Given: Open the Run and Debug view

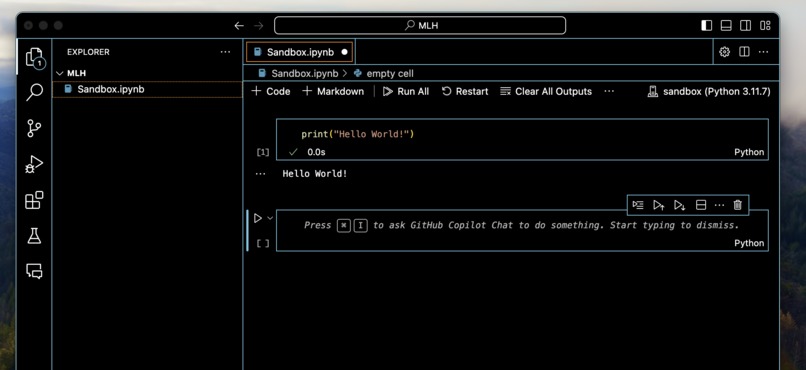Looking at the screenshot, I should pos(34,164).
